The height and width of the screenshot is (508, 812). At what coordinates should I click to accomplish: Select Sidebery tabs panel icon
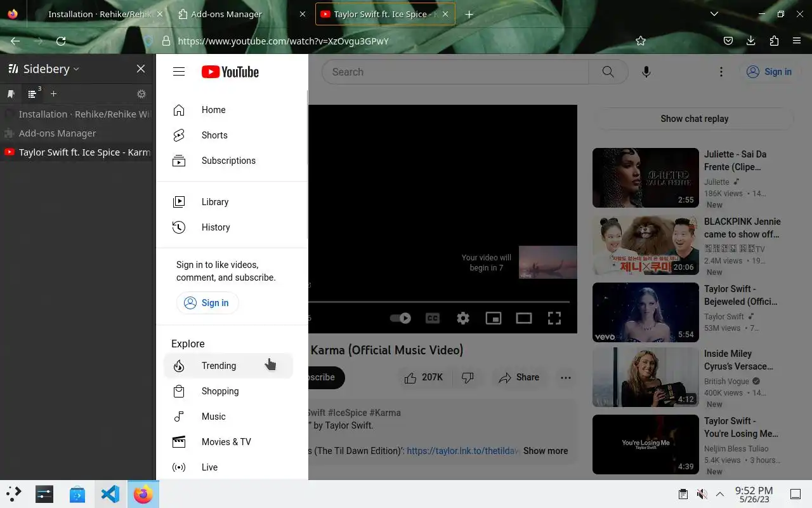coord(32,94)
